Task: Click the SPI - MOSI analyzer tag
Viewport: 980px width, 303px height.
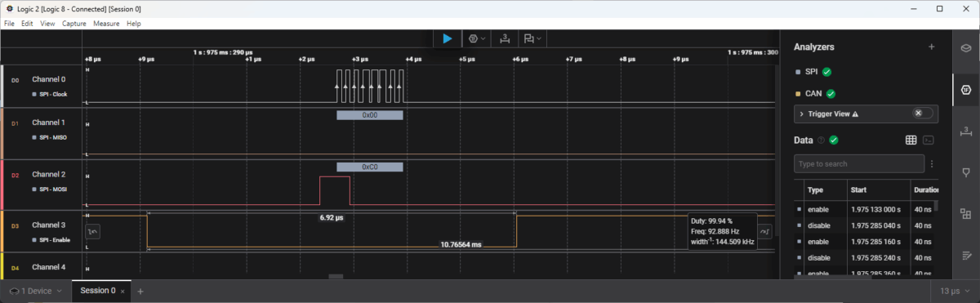Action: click(x=49, y=189)
